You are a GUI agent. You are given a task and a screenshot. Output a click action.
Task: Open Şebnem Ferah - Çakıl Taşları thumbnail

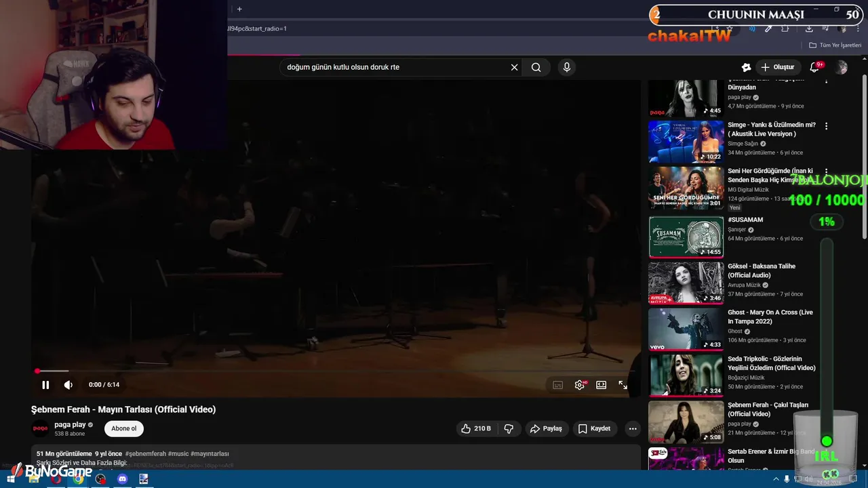[x=686, y=422]
